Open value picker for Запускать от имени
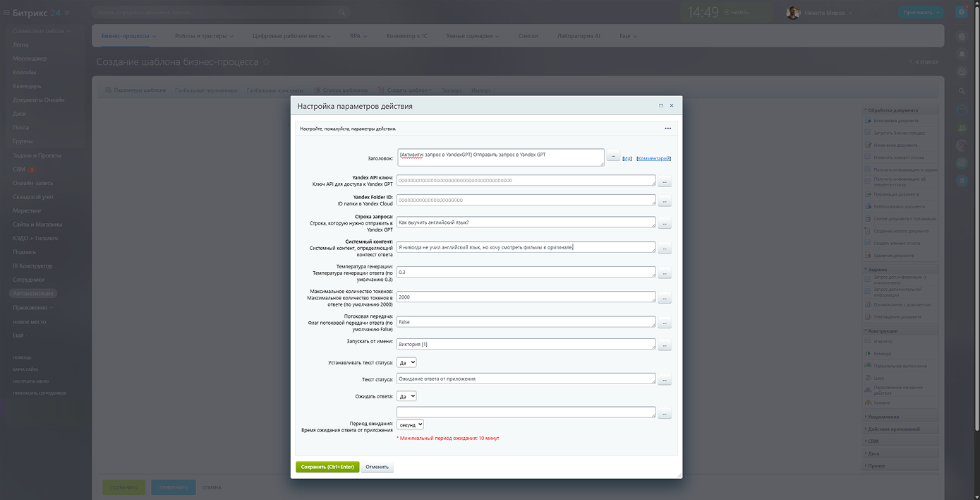980x500 pixels. pos(665,345)
